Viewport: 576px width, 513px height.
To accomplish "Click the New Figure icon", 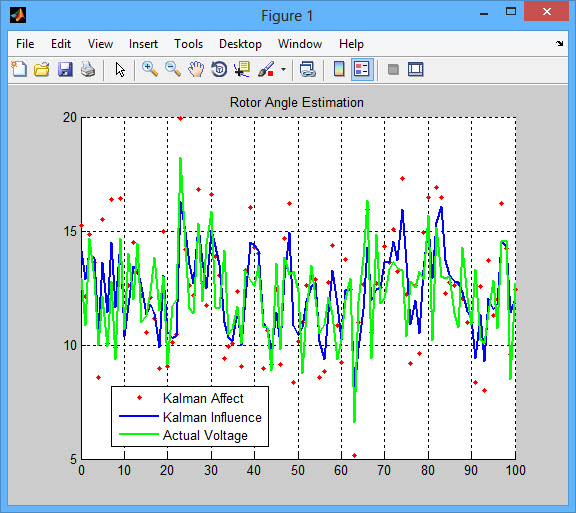I will click(19, 69).
